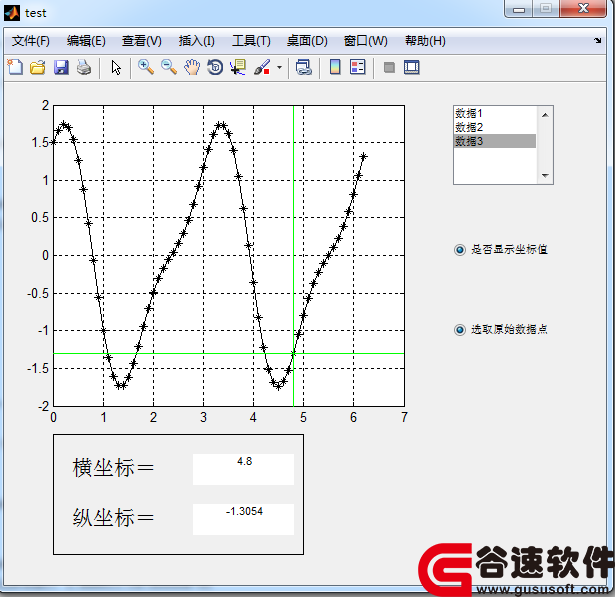The width and height of the screenshot is (615, 597).
Task: Close the test window
Action: (x=583, y=9)
